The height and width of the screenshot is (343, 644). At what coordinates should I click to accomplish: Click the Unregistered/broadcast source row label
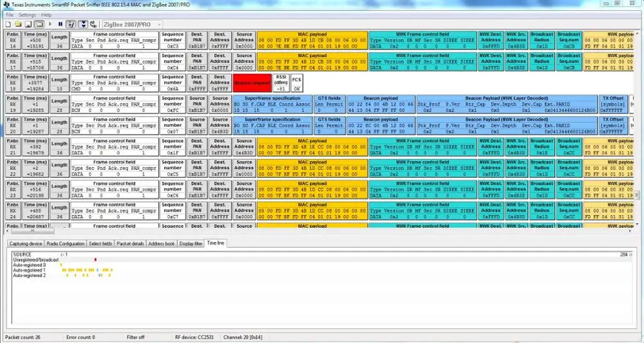click(x=35, y=260)
